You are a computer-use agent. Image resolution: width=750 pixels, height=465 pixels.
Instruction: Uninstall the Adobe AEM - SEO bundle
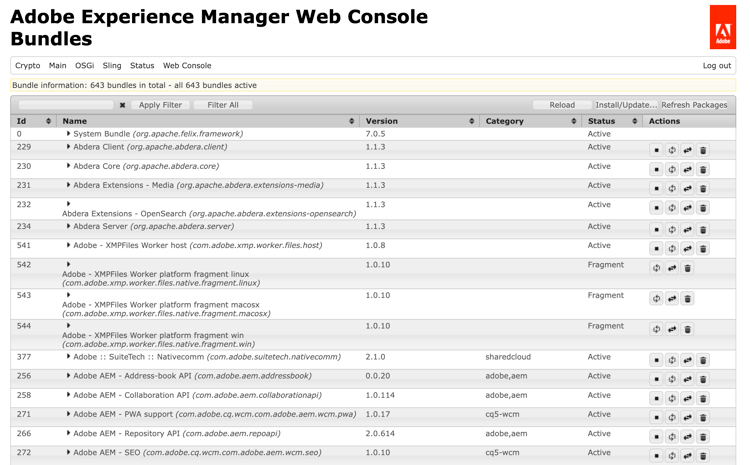click(703, 456)
